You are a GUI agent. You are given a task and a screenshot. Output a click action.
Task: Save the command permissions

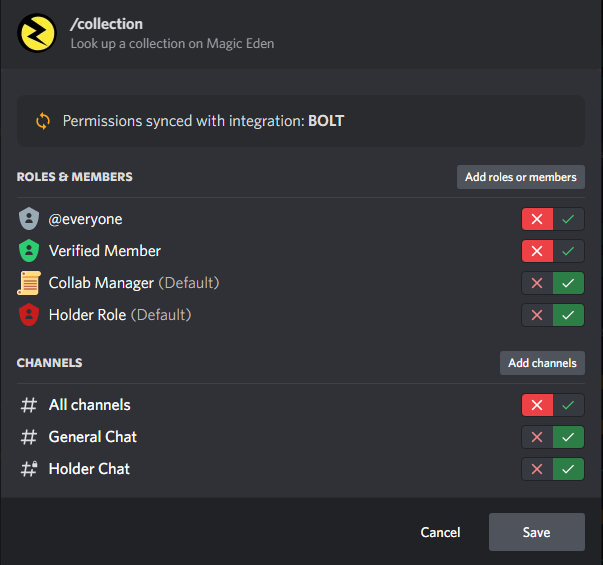536,532
